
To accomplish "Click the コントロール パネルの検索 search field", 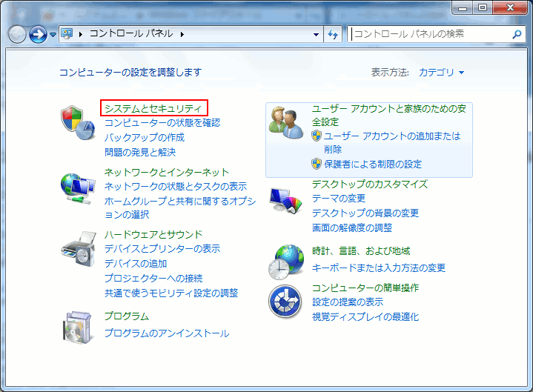I will pos(430,34).
